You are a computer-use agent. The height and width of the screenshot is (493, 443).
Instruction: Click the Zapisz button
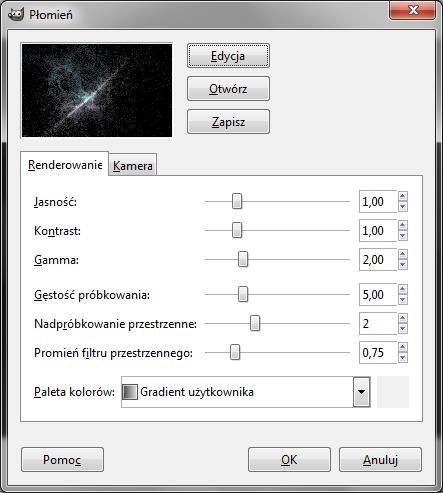click(x=228, y=122)
